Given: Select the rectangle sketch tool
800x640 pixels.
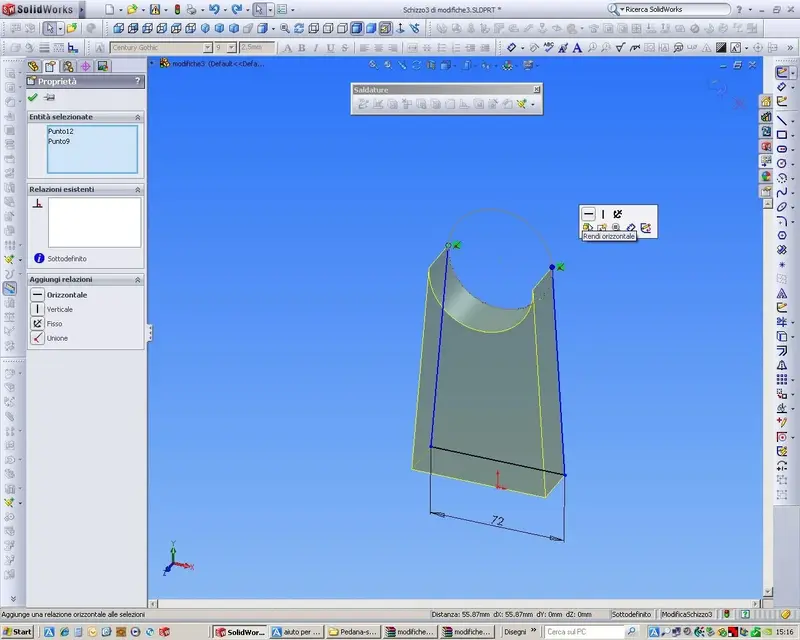Looking at the screenshot, I should tap(782, 135).
